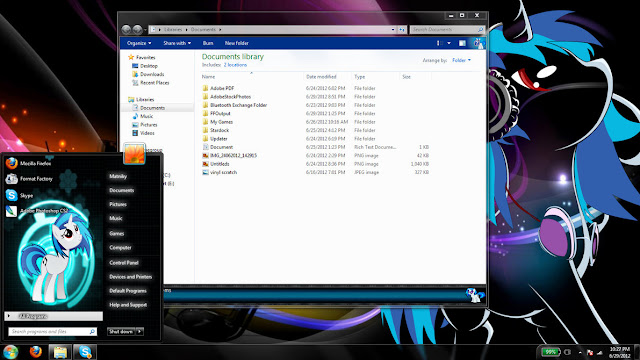Screen dimensions: 640x360
Task: Launch Skype from the Start menu
Action: 20,196
